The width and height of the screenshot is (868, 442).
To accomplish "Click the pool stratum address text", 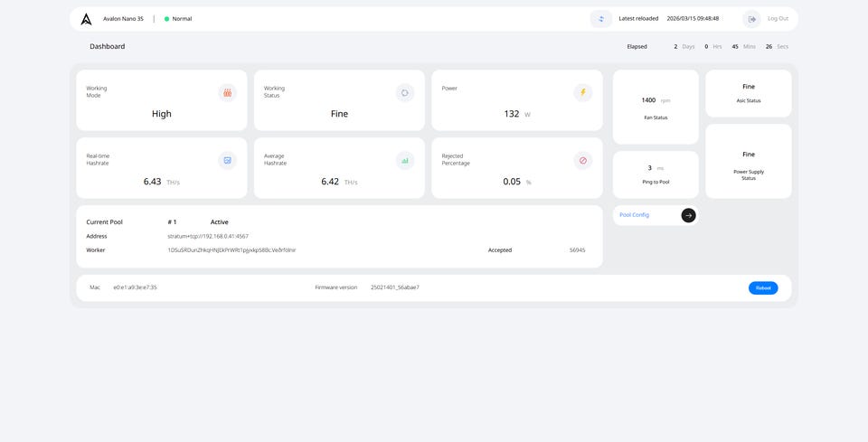I will (208, 236).
